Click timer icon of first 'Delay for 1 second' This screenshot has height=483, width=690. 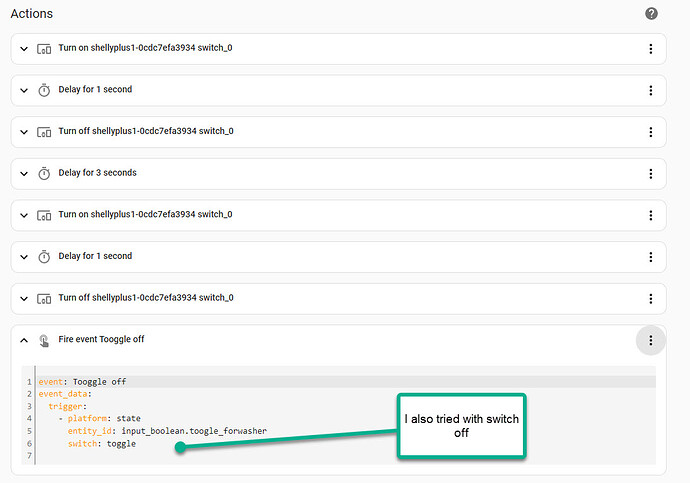tap(44, 90)
